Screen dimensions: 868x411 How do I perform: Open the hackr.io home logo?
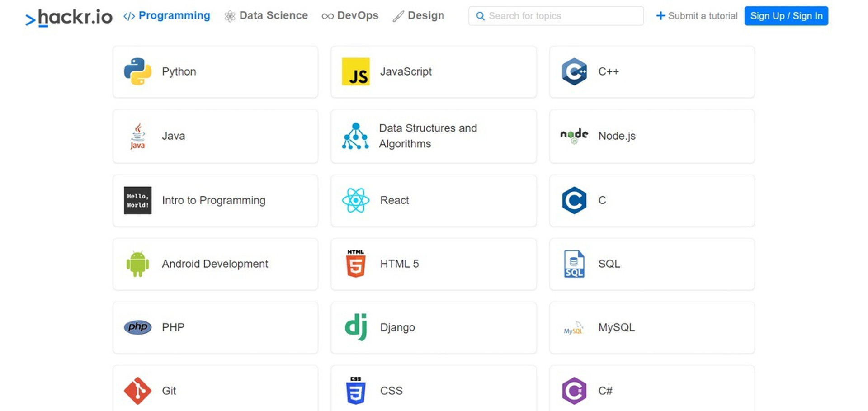(x=69, y=17)
